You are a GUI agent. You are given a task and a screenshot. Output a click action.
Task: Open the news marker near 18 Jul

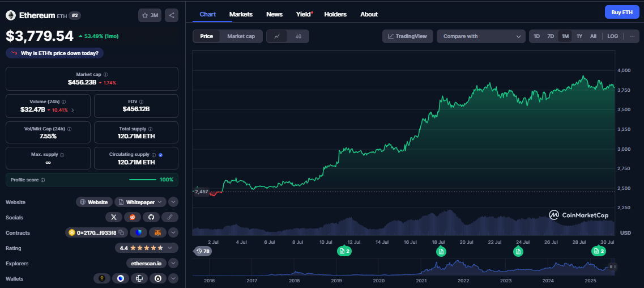coord(441,251)
